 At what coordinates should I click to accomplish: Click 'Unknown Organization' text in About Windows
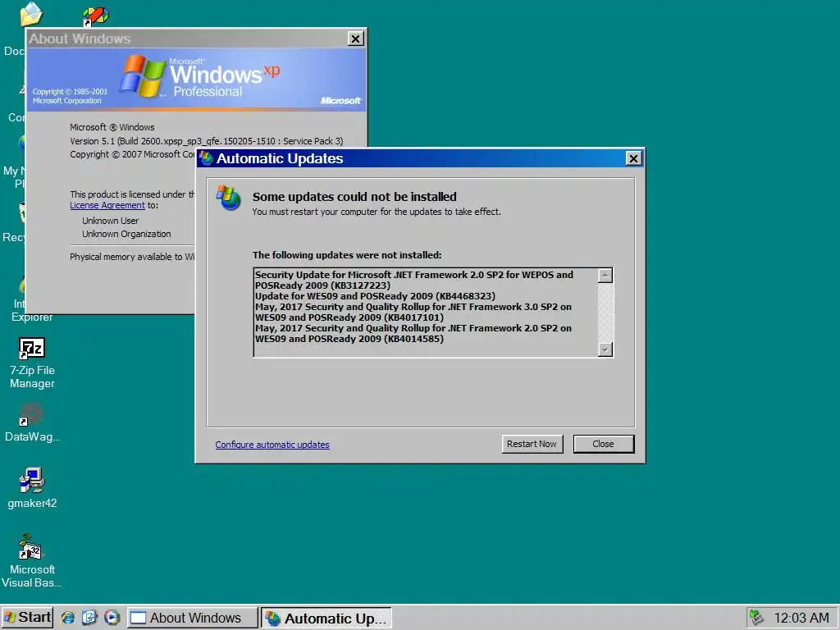pos(126,234)
